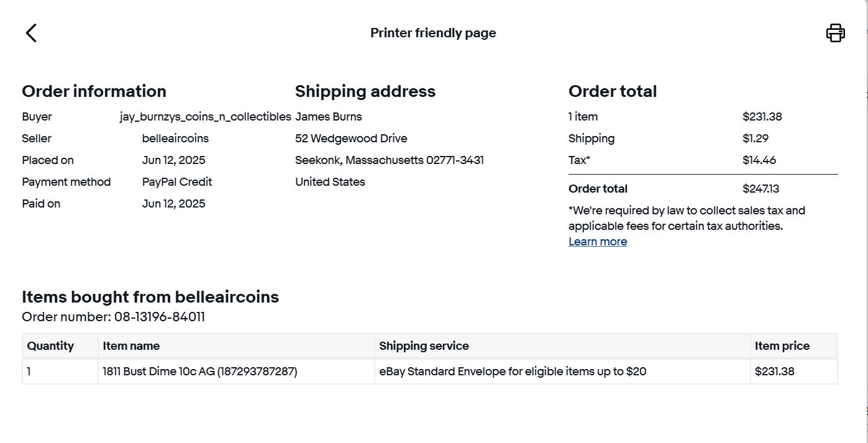Click the eBay Standard Envelope shipping cell

(x=513, y=372)
